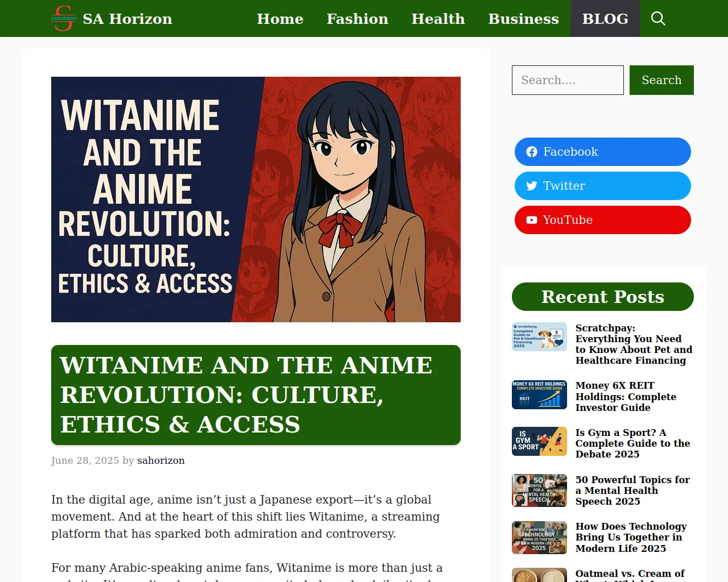The width and height of the screenshot is (728, 582).
Task: Select the BLOG menu item
Action: [605, 19]
